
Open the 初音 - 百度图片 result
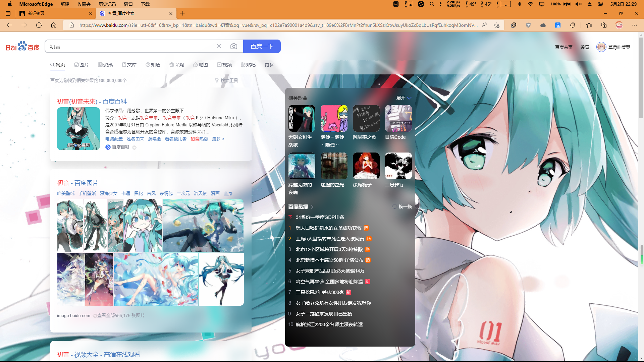[78, 183]
